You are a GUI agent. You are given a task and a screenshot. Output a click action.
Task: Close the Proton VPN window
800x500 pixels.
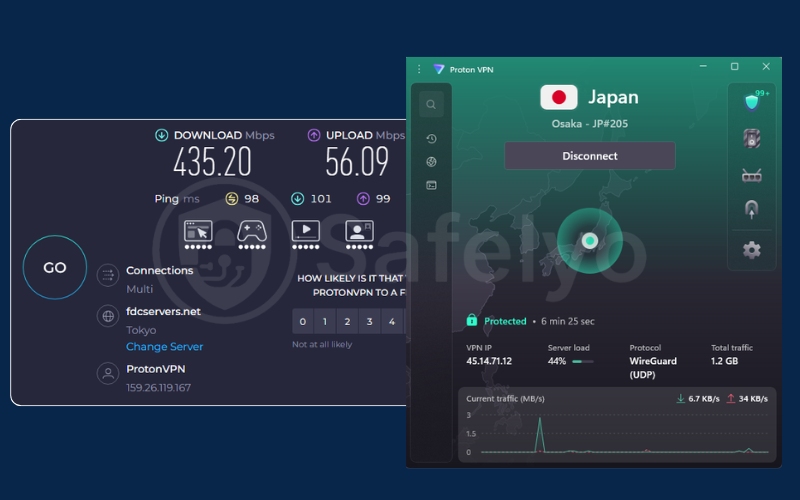point(766,66)
